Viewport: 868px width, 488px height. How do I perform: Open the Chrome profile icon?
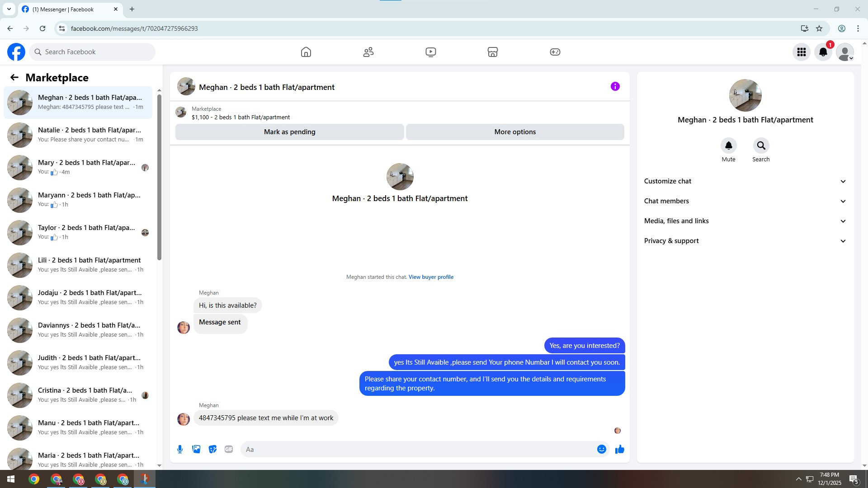[x=842, y=28]
